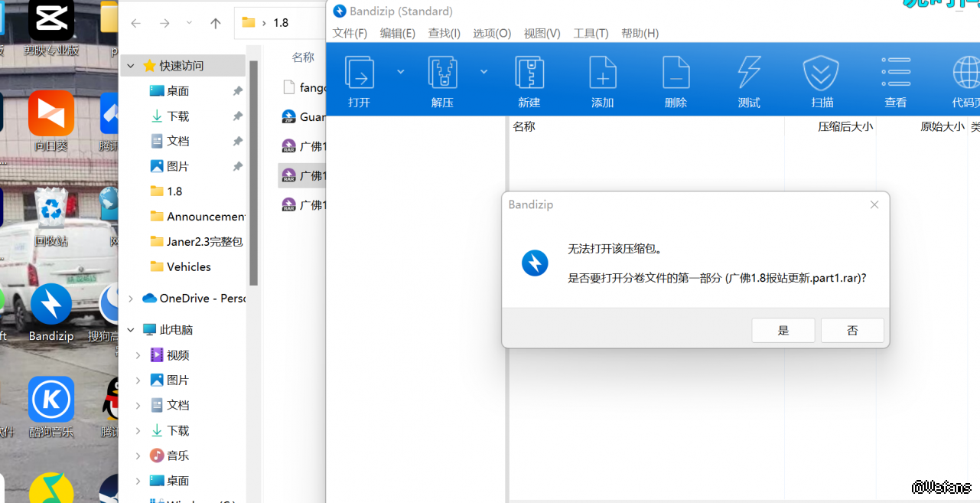Select the 酷狗音乐 desktop icon
The width and height of the screenshot is (980, 503).
coord(51,399)
